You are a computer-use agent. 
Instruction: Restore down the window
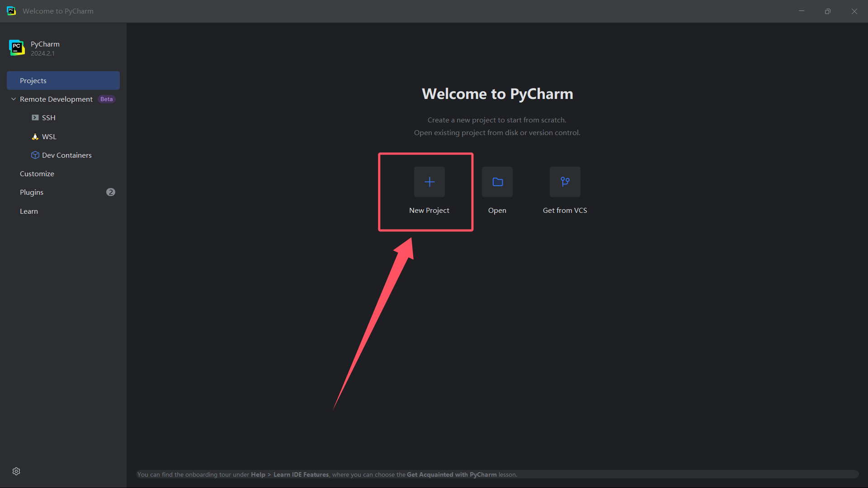(x=827, y=11)
